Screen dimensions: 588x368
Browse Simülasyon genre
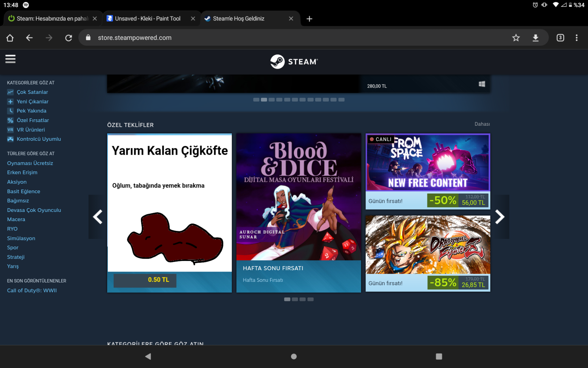point(21,238)
